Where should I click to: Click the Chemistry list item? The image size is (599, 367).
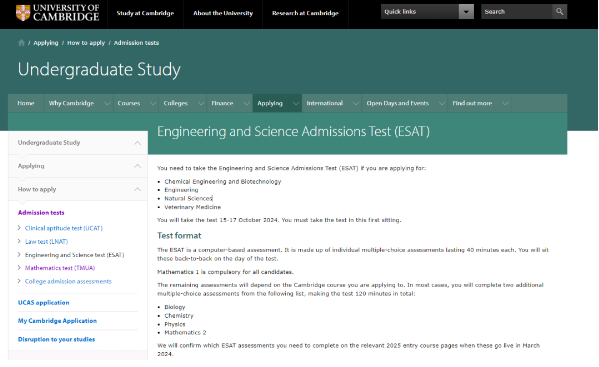179,315
